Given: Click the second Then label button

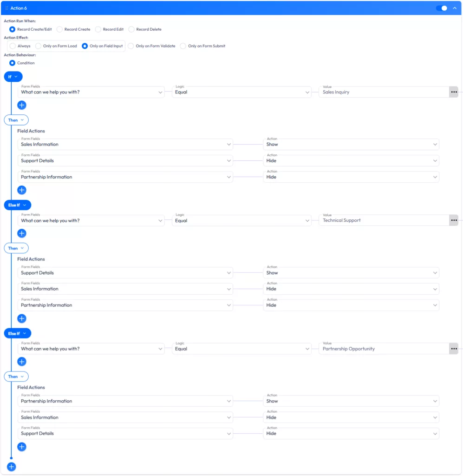Looking at the screenshot, I should (16, 248).
